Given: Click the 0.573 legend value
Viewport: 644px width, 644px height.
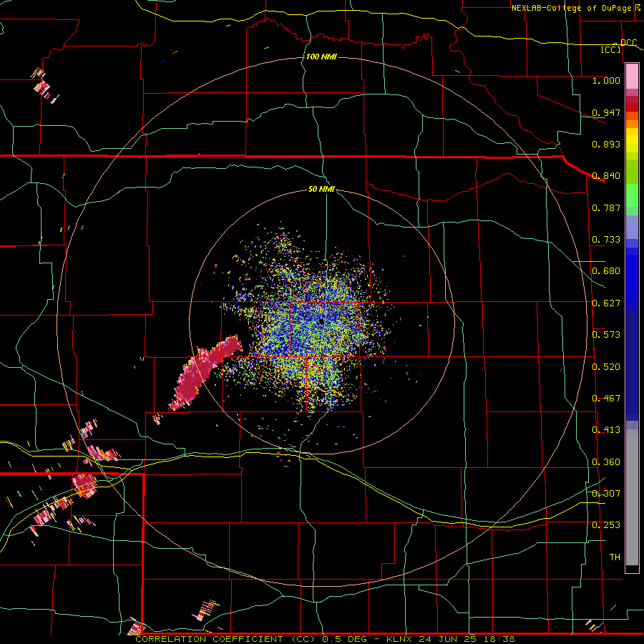Looking at the screenshot, I should coord(606,335).
